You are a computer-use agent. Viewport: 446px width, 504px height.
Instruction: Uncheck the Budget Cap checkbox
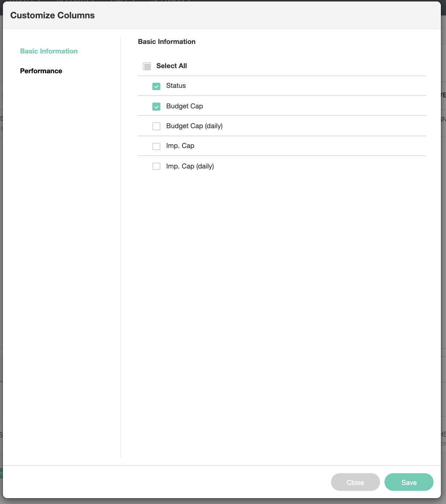tap(156, 107)
